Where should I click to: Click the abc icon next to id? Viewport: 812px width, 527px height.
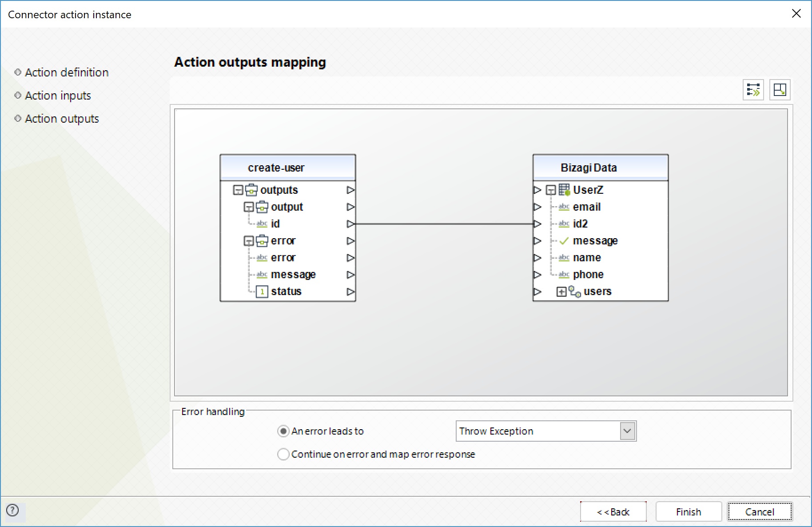point(262,224)
